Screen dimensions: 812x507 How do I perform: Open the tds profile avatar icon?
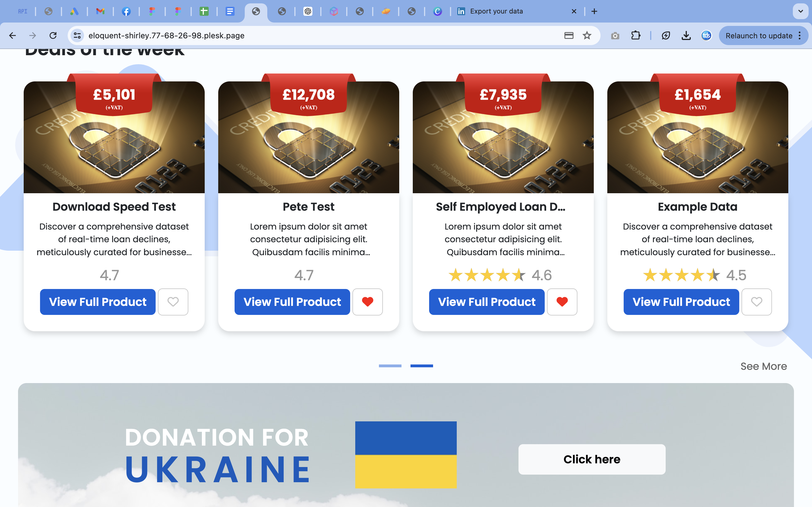tap(706, 35)
